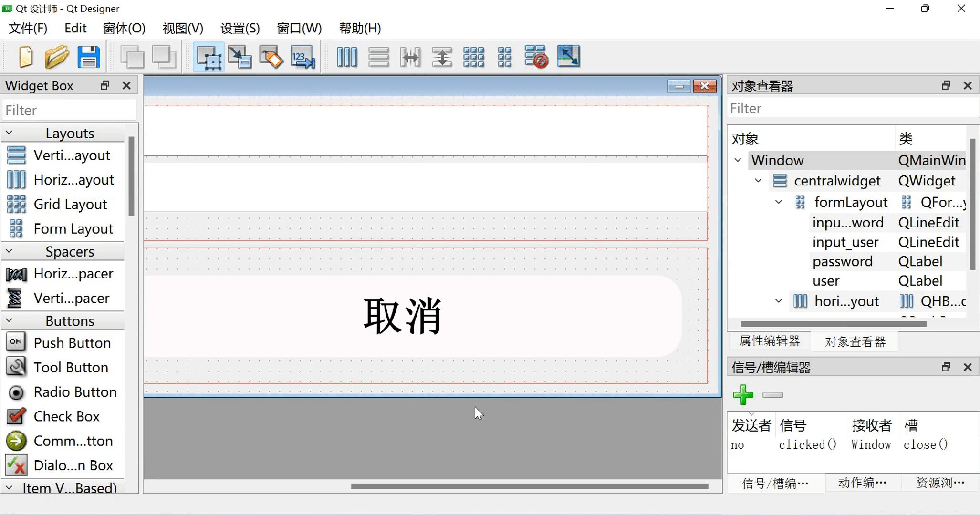The height and width of the screenshot is (515, 980).
Task: Collapse the Window tree node
Action: click(x=738, y=160)
